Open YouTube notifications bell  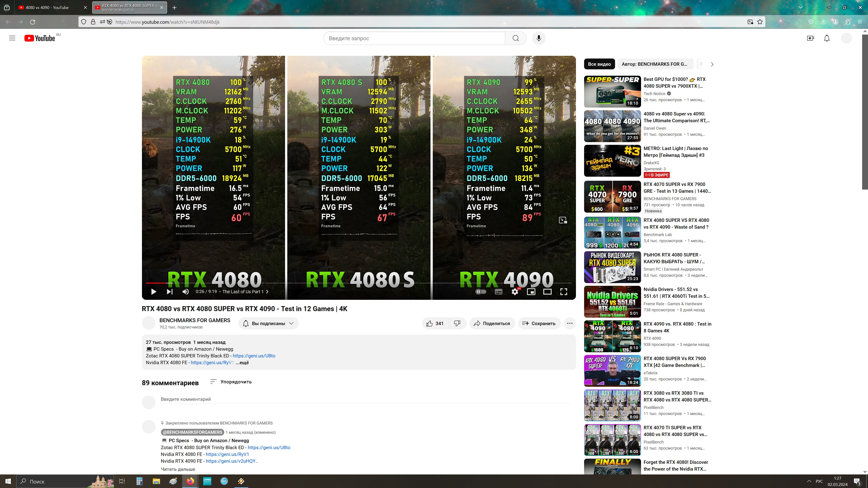[x=827, y=38]
